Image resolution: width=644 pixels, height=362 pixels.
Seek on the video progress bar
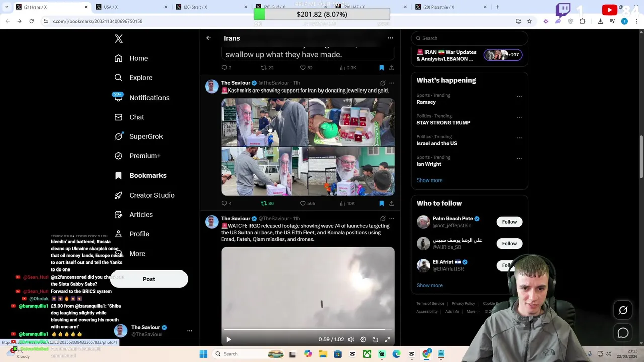[308, 330]
